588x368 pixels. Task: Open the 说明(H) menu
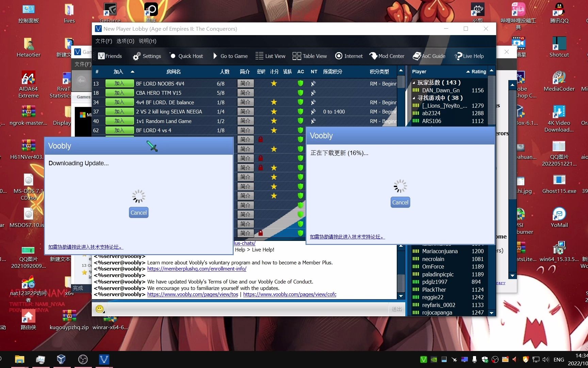tap(147, 41)
